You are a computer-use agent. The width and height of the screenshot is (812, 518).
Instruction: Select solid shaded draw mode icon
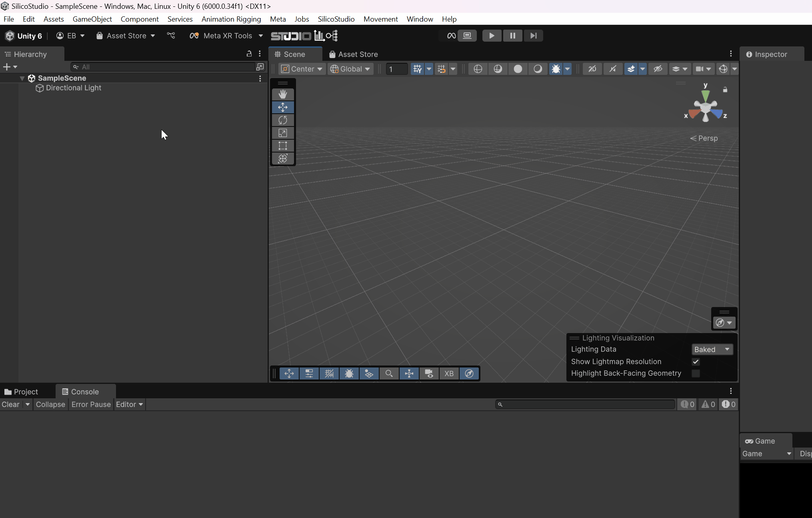coord(518,69)
